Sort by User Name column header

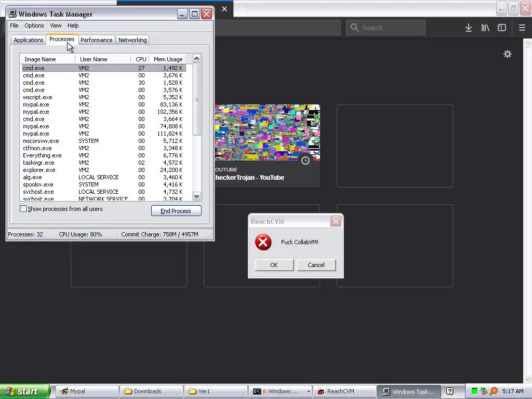click(x=103, y=59)
